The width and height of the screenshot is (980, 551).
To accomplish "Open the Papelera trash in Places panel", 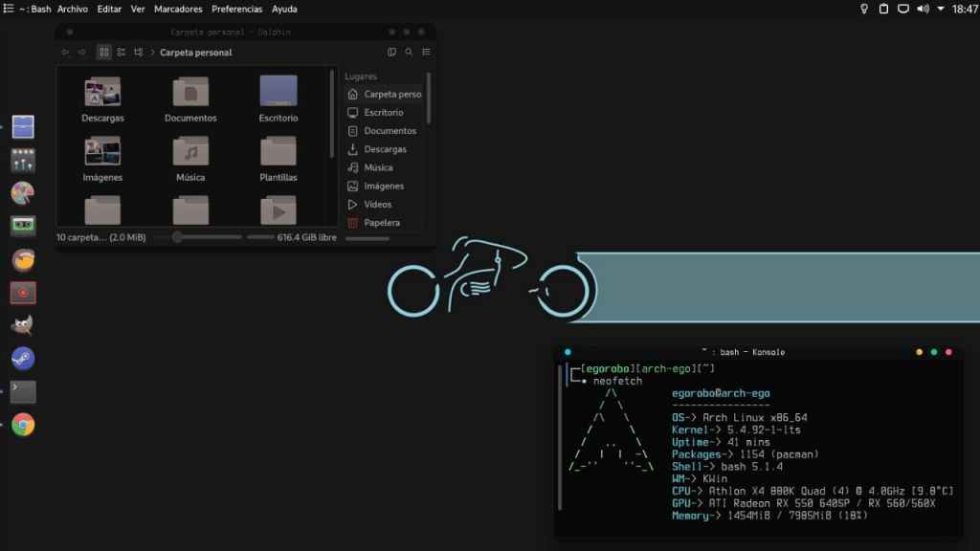I will (x=383, y=223).
